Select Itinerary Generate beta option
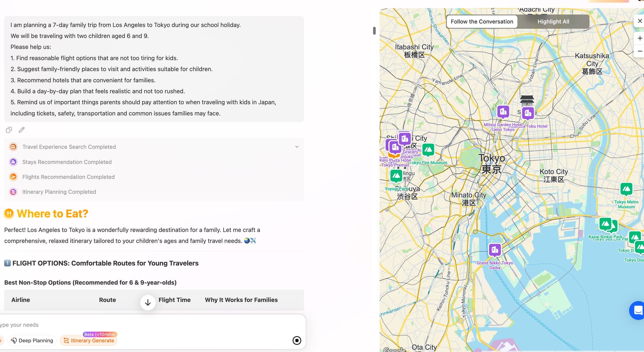The image size is (644, 352). point(89,340)
